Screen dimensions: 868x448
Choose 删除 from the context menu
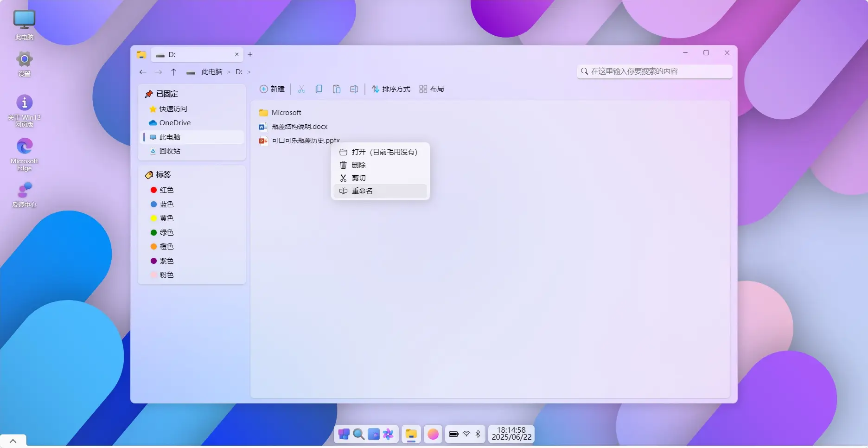coord(380,165)
